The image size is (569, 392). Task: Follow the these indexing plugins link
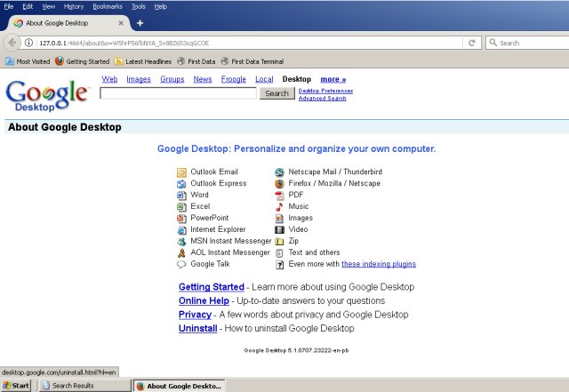(379, 264)
